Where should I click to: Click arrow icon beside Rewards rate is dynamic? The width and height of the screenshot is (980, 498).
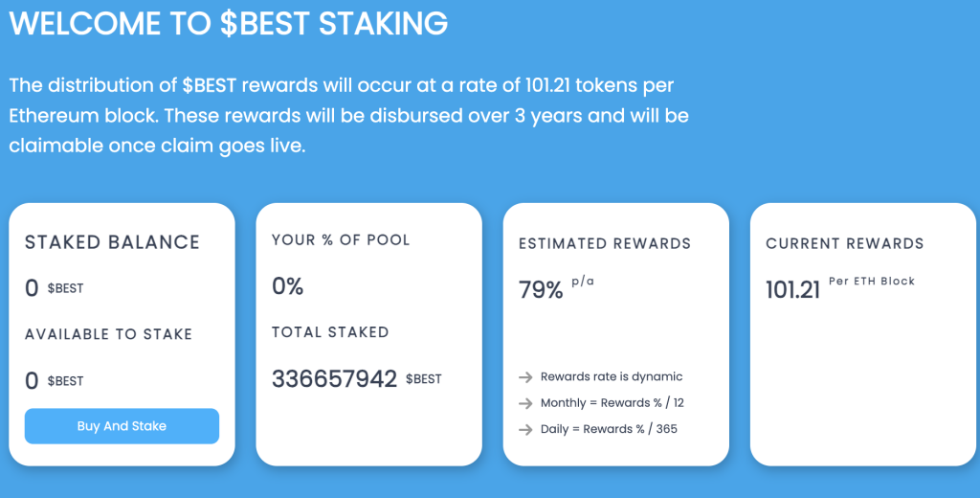pos(524,377)
